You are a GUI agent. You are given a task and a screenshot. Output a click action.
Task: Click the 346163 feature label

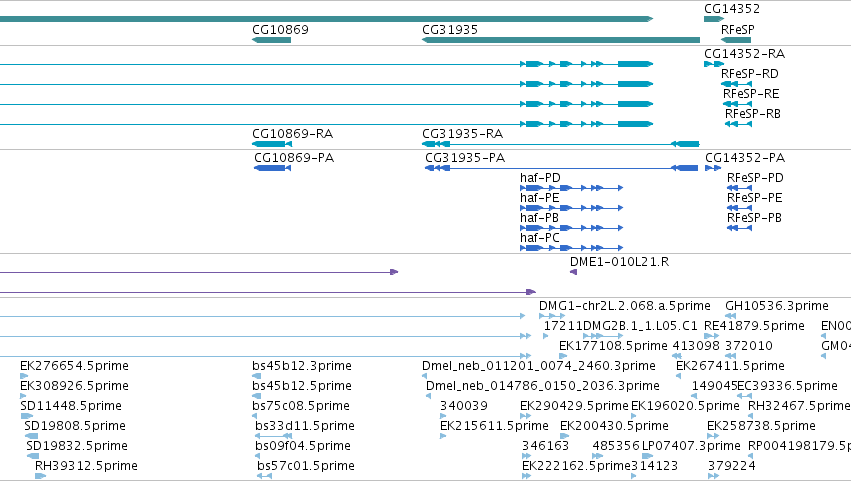point(545,446)
